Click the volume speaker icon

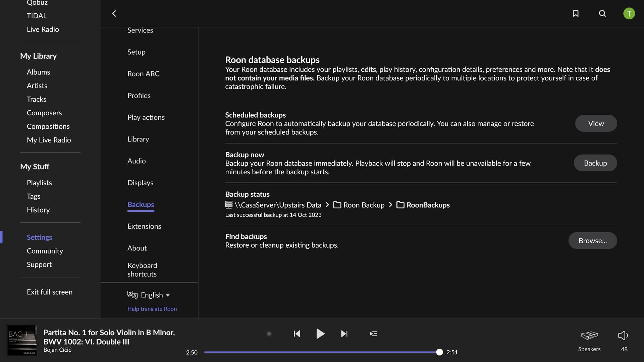click(623, 335)
